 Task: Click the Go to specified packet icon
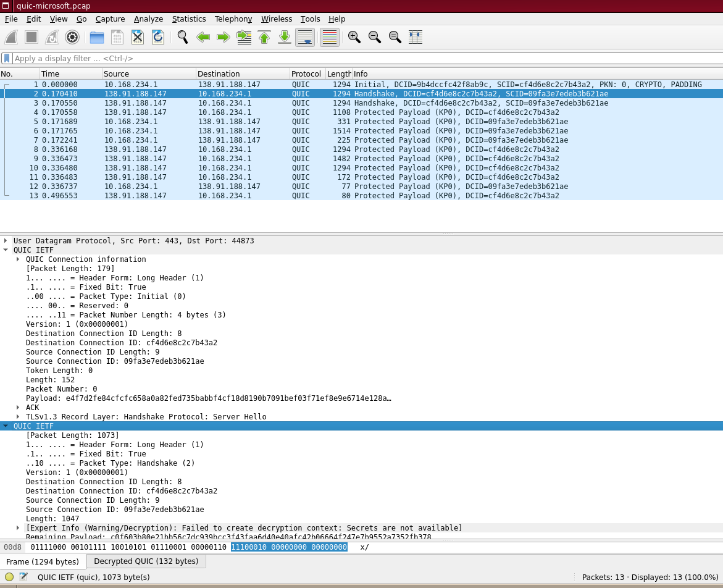click(x=244, y=37)
